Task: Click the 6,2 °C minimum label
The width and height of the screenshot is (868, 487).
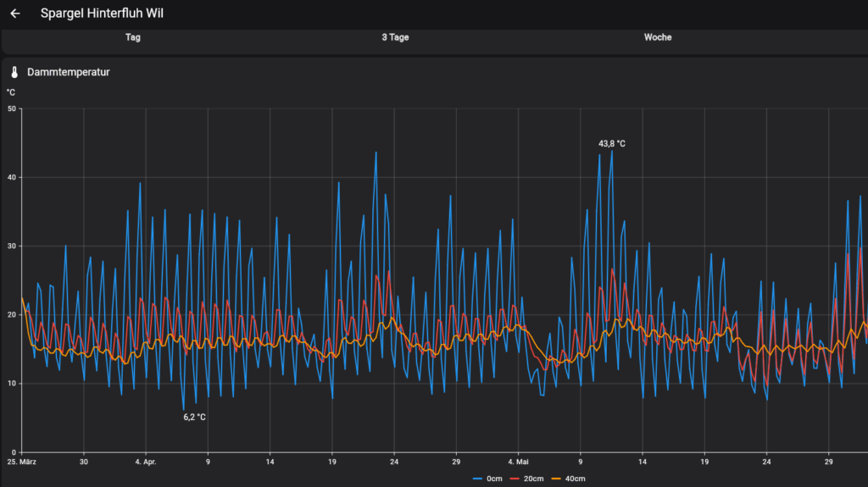Action: (x=195, y=417)
